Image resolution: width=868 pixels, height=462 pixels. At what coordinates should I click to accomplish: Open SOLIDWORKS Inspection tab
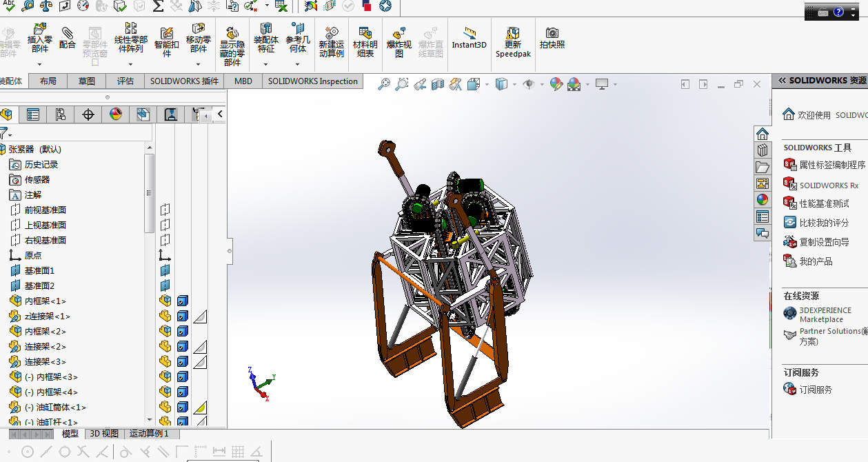pos(313,81)
